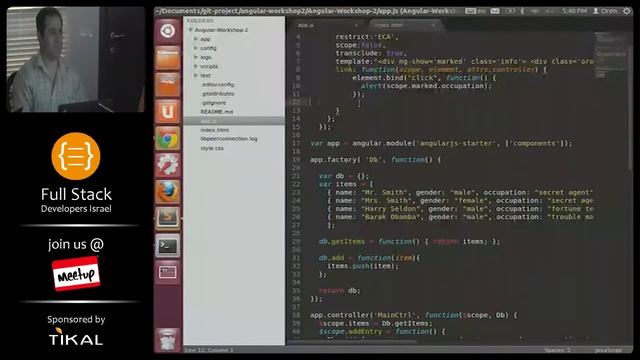Click the FOLDERS sidebar heading
640x360 pixels.
pos(200,21)
